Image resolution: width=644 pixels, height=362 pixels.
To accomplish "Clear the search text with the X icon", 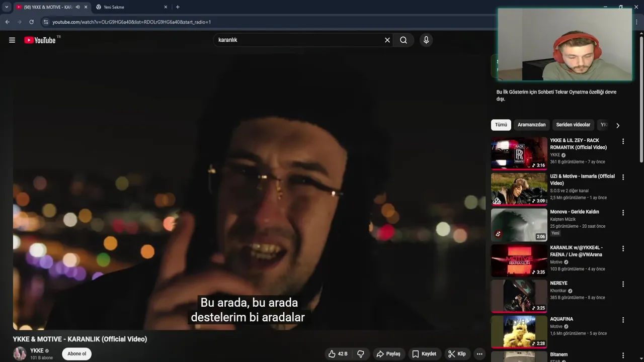I will [387, 40].
